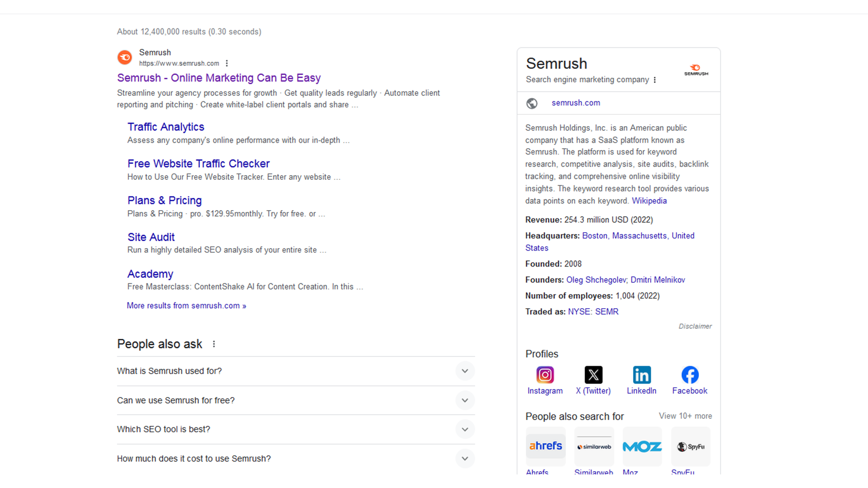Click the 'People also search for' heading
Viewport: 868px width, 488px height.
(x=575, y=417)
